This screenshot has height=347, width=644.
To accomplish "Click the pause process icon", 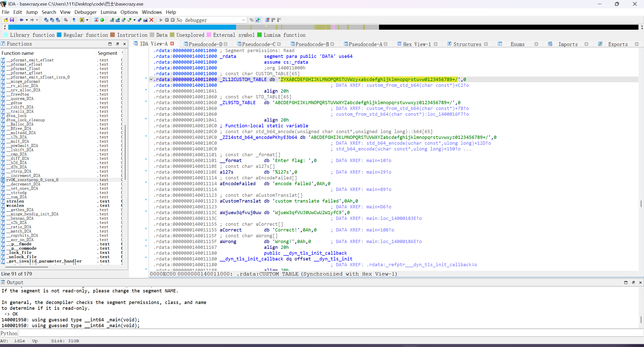I will [167, 20].
